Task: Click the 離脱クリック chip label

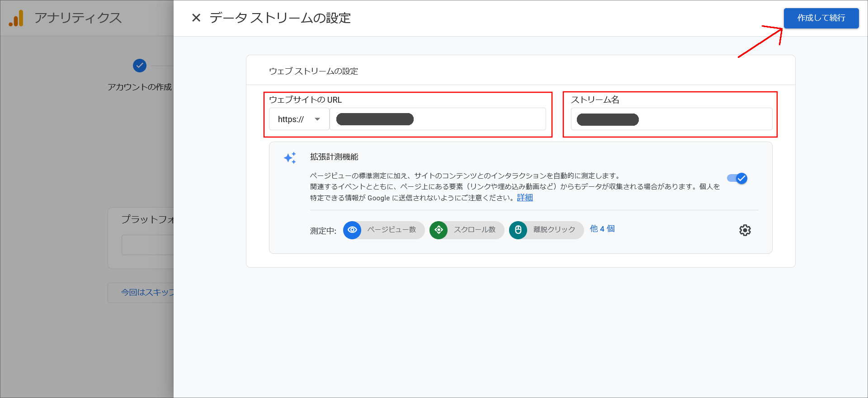Action: point(554,230)
